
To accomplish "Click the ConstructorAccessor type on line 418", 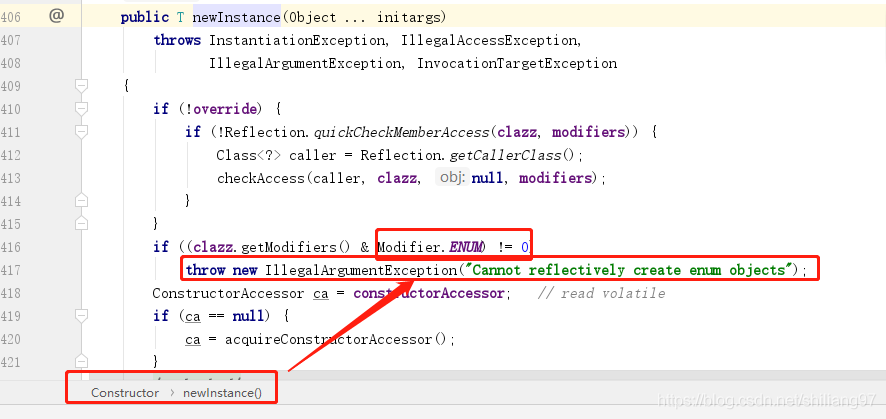I will (x=228, y=293).
